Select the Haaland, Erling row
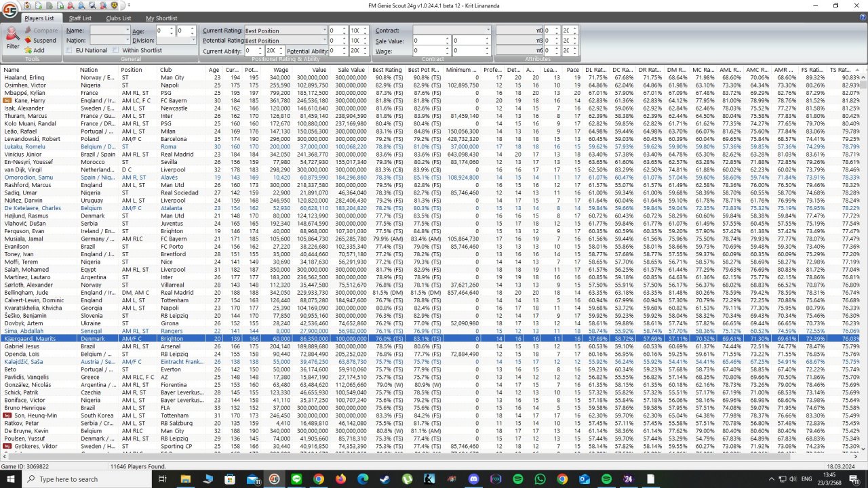Image resolution: width=868 pixels, height=488 pixels. pos(431,77)
